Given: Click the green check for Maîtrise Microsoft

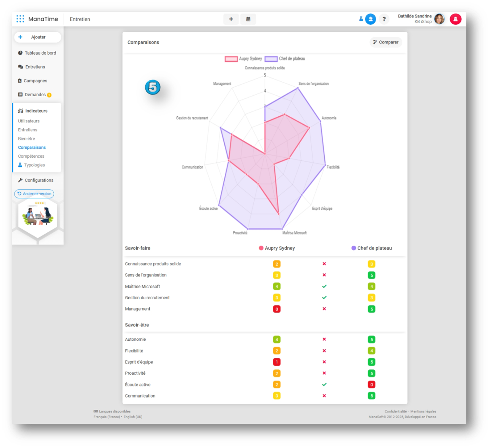Looking at the screenshot, I should point(324,286).
